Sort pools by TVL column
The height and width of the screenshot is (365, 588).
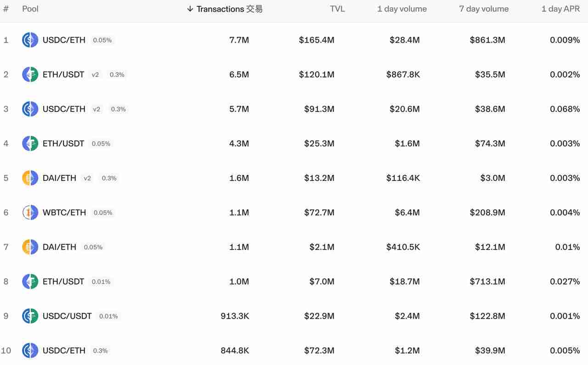coord(338,9)
